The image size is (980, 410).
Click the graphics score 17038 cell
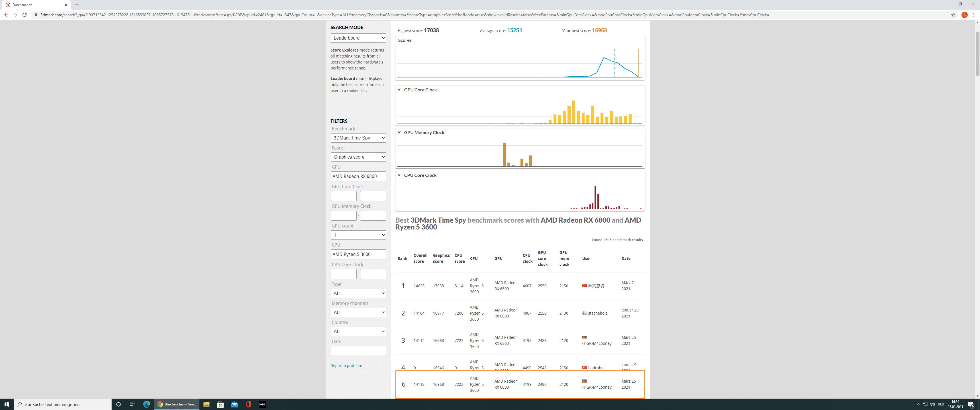pyautogui.click(x=438, y=286)
